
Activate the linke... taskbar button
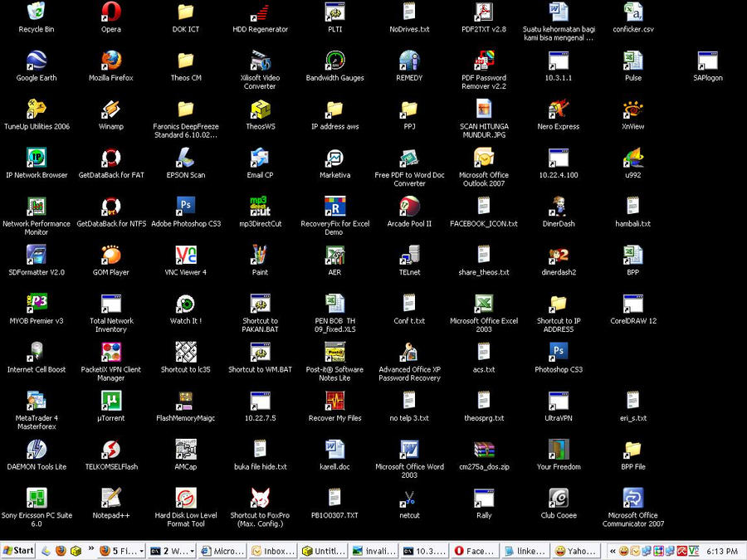pyautogui.click(x=525, y=551)
